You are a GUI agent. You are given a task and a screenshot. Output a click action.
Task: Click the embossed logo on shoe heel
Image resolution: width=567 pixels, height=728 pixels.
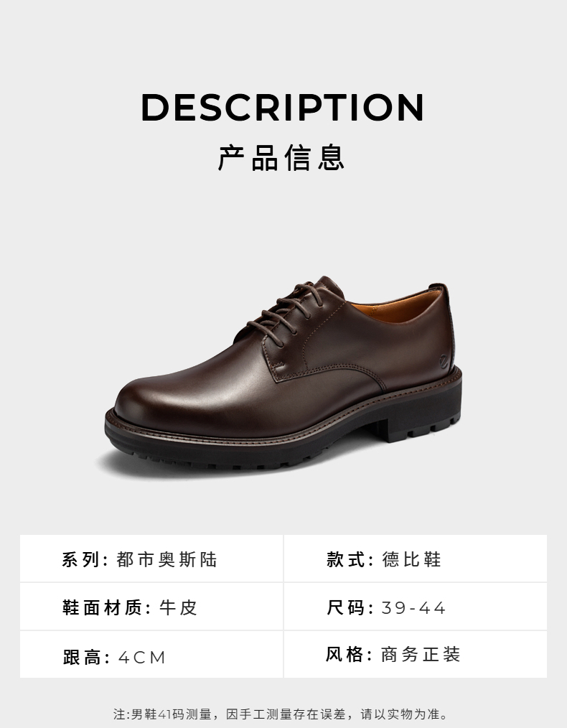pyautogui.click(x=444, y=360)
